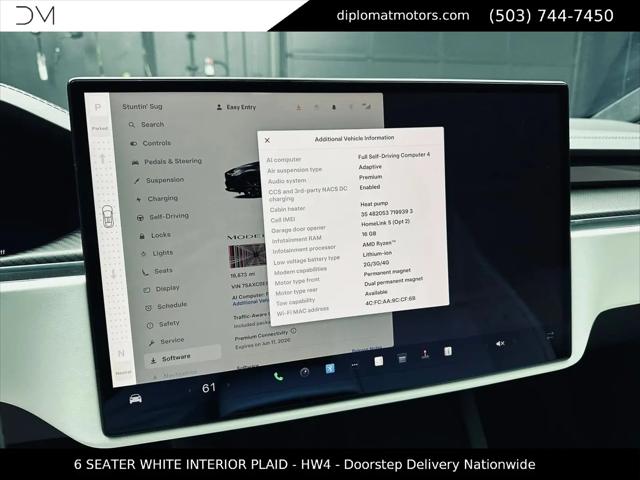Select the 'HomeLink 5 (Opt 2)' value
Viewport: 640px width, 480px height.
click(385, 223)
